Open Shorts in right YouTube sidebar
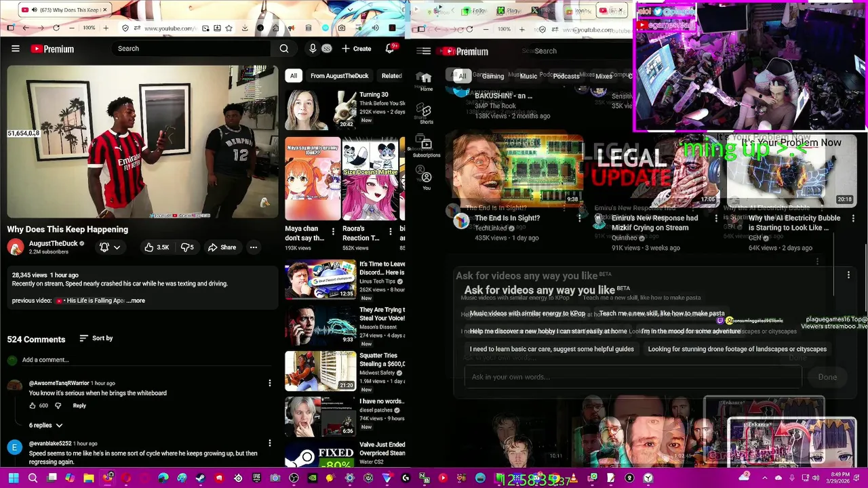The height and width of the screenshot is (488, 868). pos(426,113)
